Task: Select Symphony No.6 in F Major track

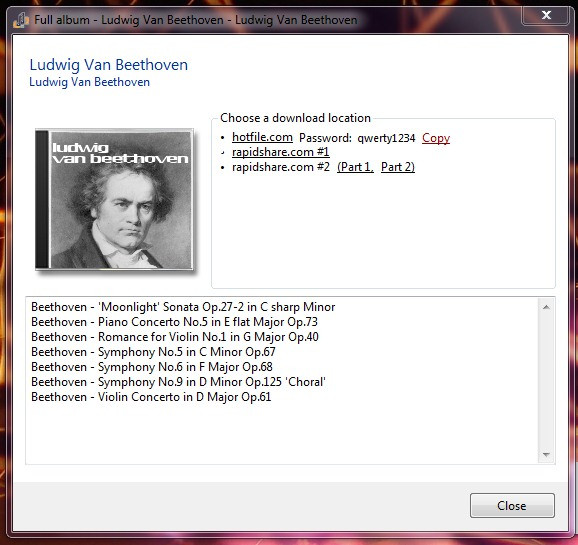Action: pos(152,367)
